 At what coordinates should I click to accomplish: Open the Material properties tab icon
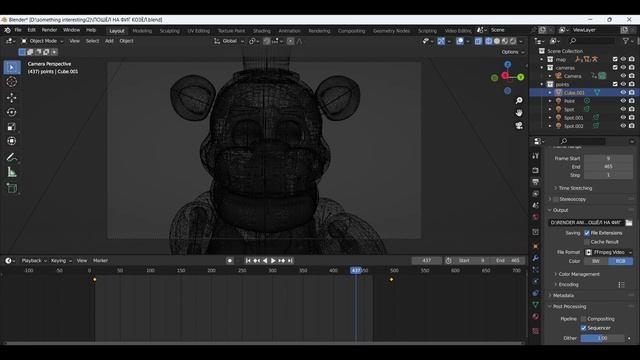tap(536, 316)
